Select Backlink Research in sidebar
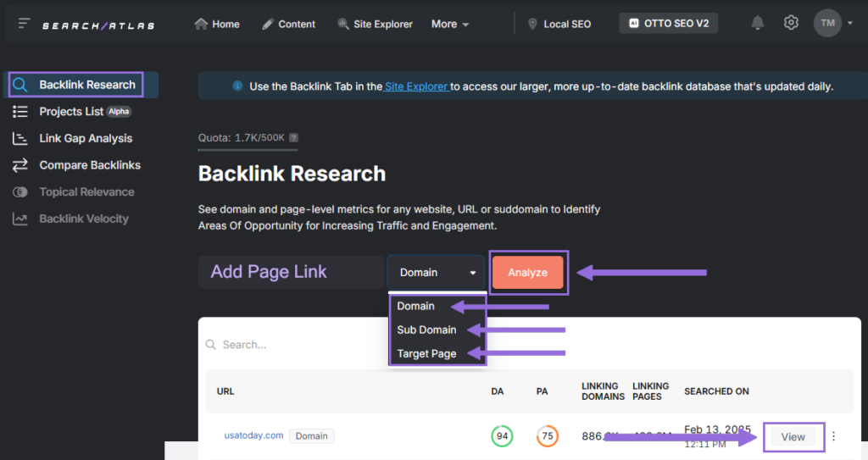Viewport: 868px width, 460px height. (81, 85)
